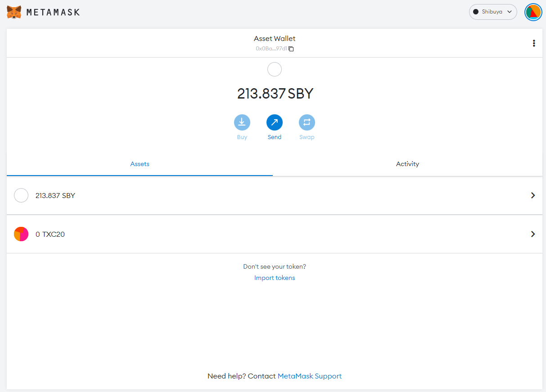This screenshot has width=546, height=392.
Task: Click the Send icon
Action: tap(275, 122)
